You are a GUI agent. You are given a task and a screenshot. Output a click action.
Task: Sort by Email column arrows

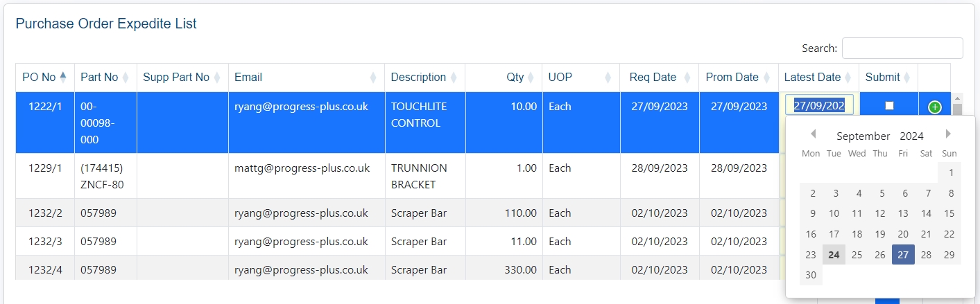click(373, 78)
